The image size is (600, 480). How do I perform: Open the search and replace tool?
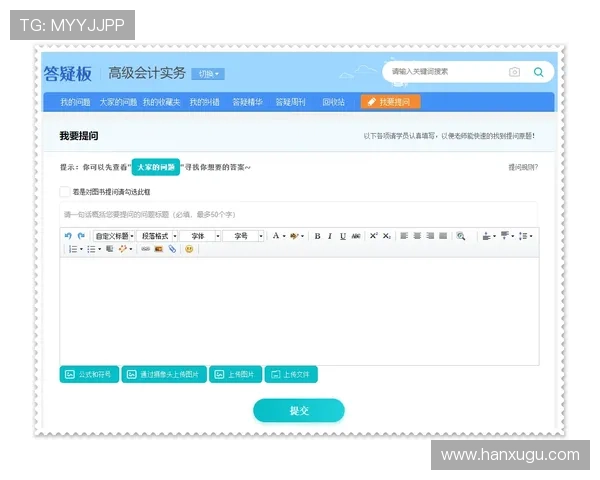coord(461,236)
